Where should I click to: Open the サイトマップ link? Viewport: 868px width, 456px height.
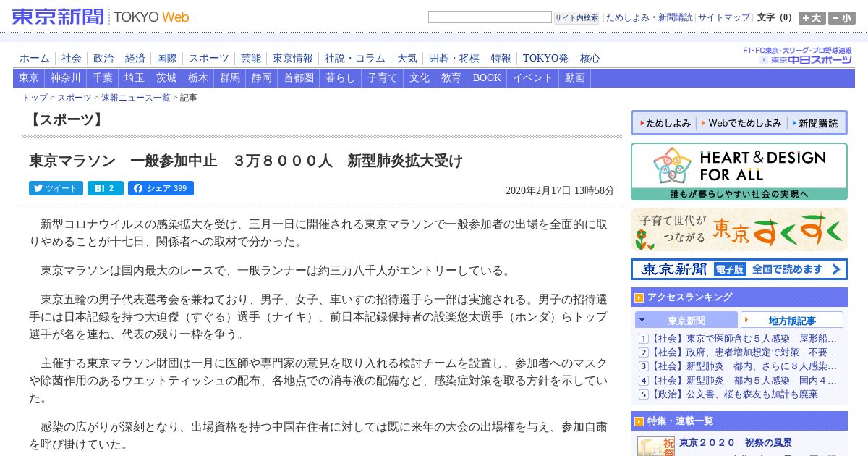[724, 17]
